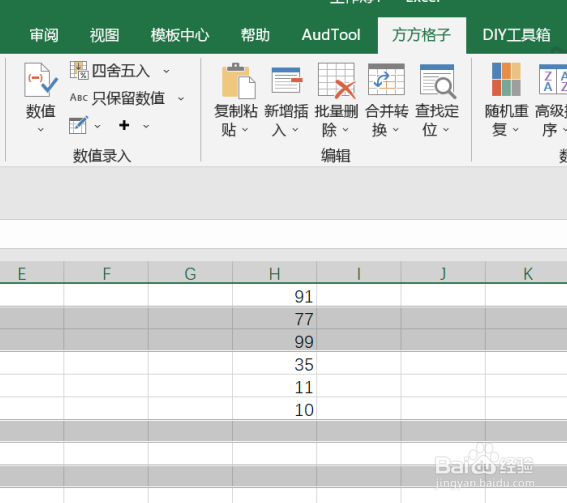The height and width of the screenshot is (503, 567).
Task: Open the 合并转换 dropdown menu
Action: tap(396, 129)
